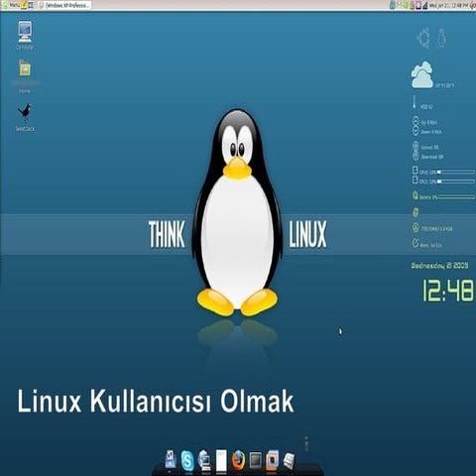
Task: Click the window list icon beside notes
Action: click(31, 5)
